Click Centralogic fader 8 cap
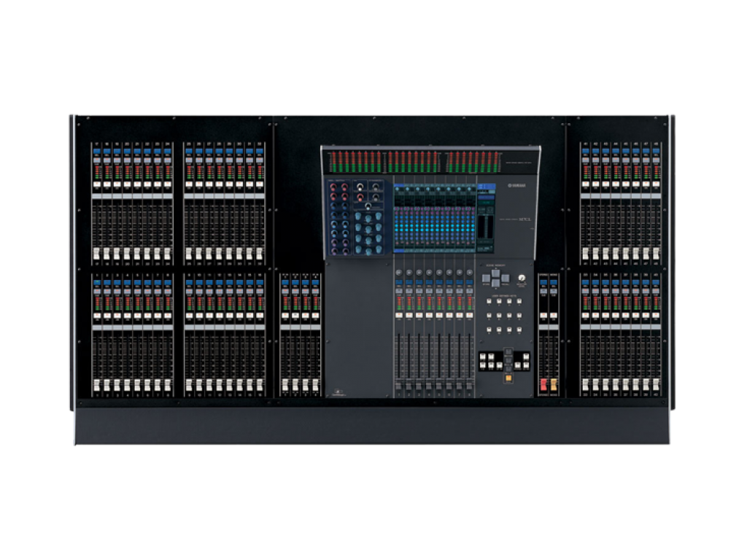This screenshot has width=747, height=560. (x=470, y=385)
